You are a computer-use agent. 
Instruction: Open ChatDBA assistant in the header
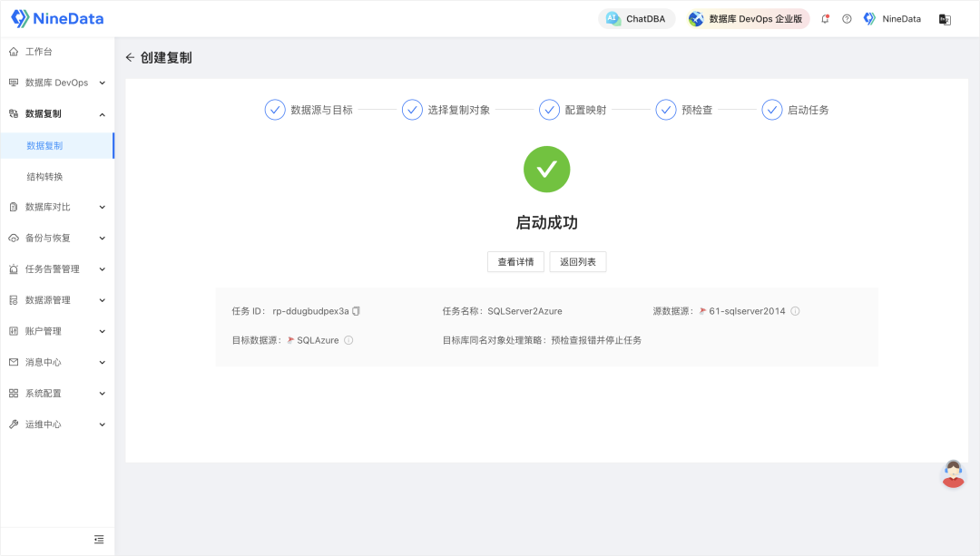pyautogui.click(x=636, y=19)
